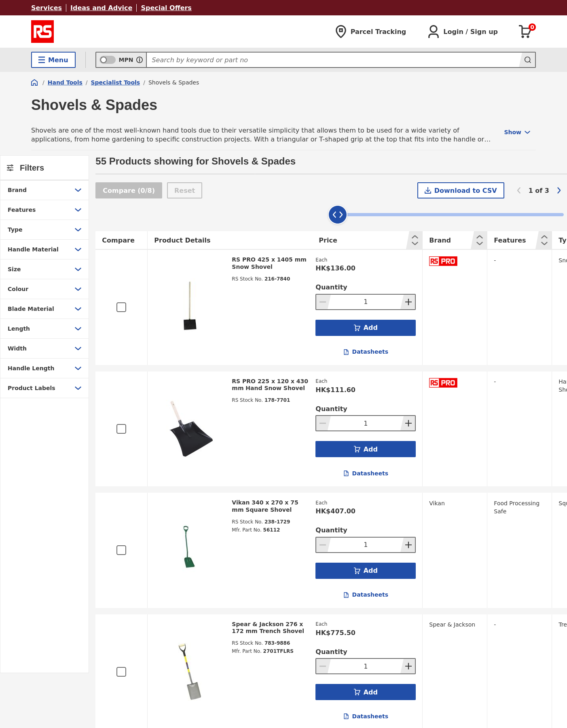Viewport: 567px width, 728px height.
Task: Download the product list to CSV
Action: [x=461, y=190]
